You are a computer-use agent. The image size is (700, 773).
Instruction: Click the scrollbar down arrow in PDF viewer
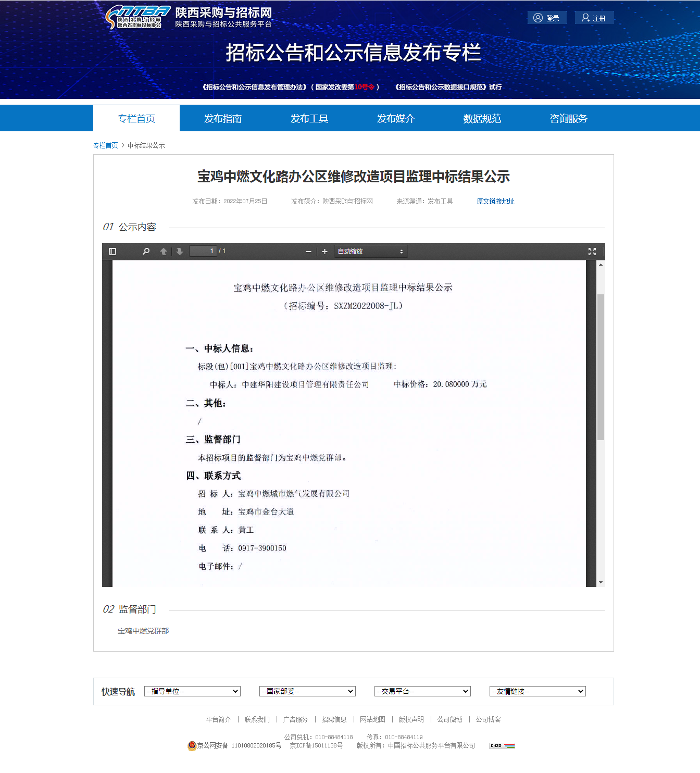click(x=601, y=582)
